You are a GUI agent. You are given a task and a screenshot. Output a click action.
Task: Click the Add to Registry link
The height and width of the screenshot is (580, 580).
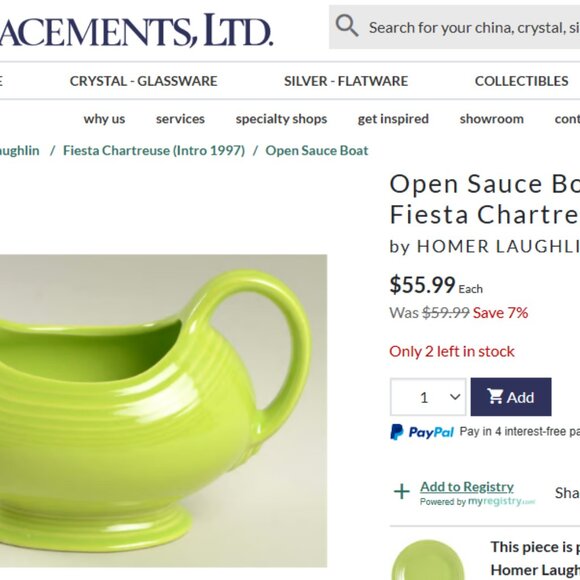pyautogui.click(x=467, y=487)
